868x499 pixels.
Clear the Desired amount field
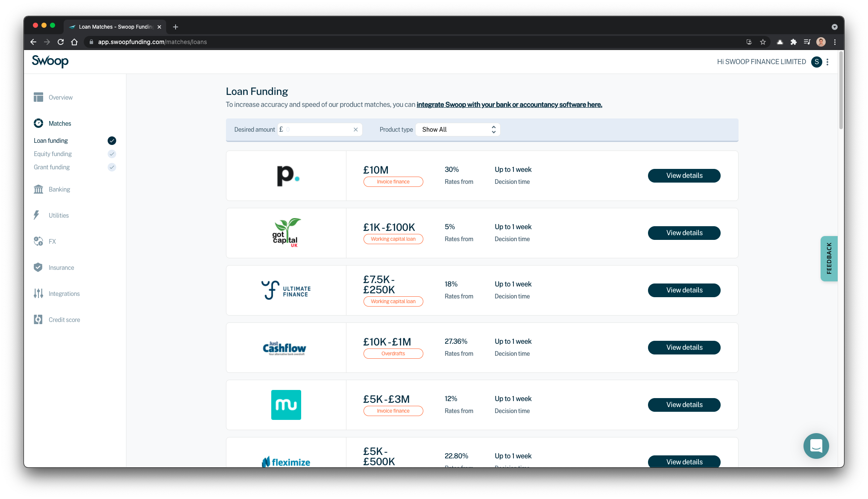[355, 129]
